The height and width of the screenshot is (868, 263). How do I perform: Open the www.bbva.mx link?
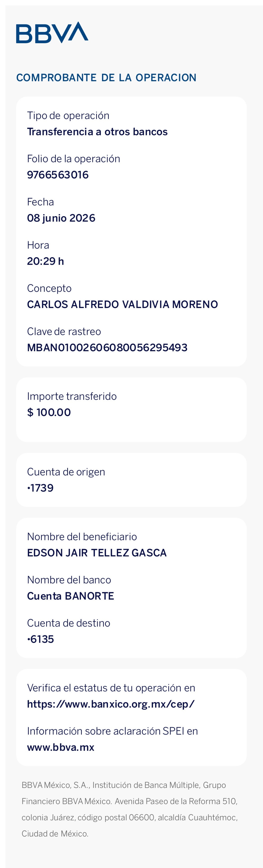coord(61,747)
